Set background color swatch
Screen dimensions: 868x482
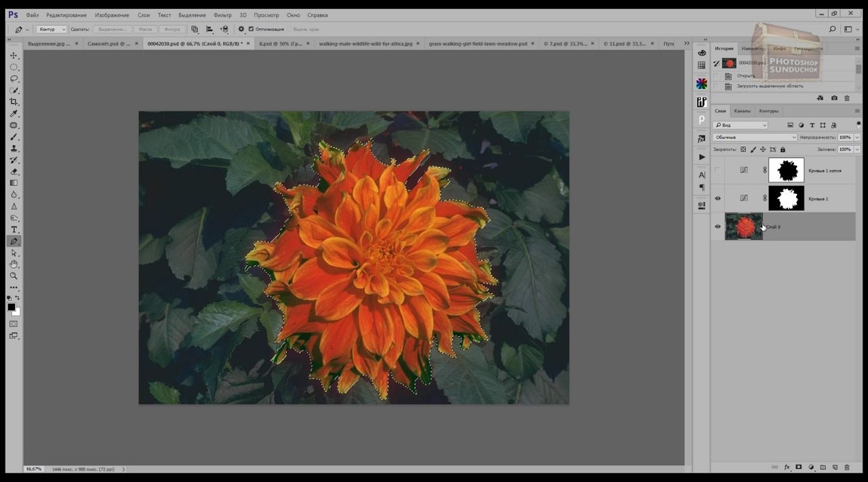[x=16, y=312]
